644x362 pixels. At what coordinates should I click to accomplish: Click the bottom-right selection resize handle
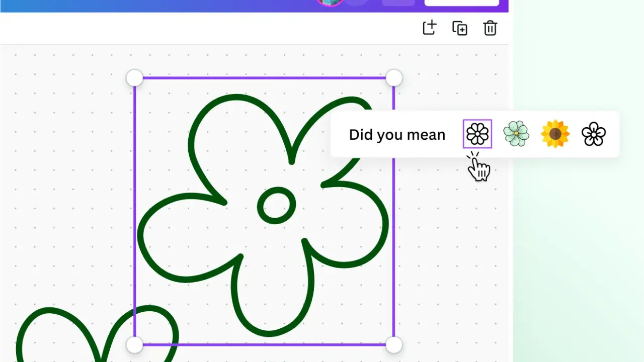point(394,345)
